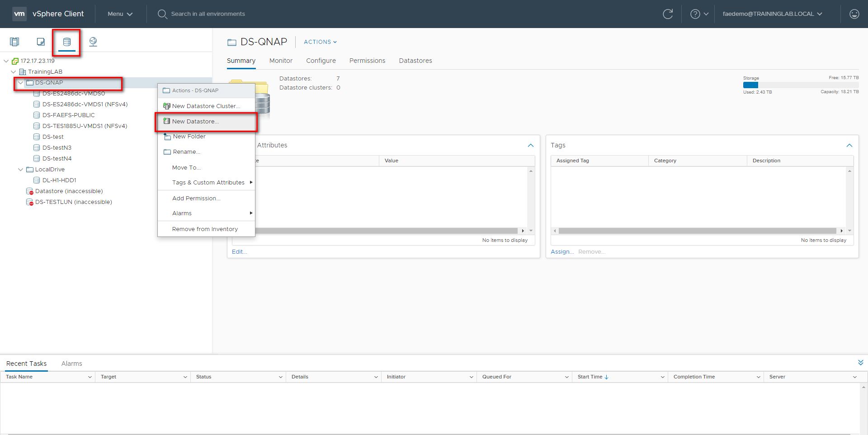Open the VMs and Templates inventory view
Screen dimensions: 868x435
click(x=41, y=42)
